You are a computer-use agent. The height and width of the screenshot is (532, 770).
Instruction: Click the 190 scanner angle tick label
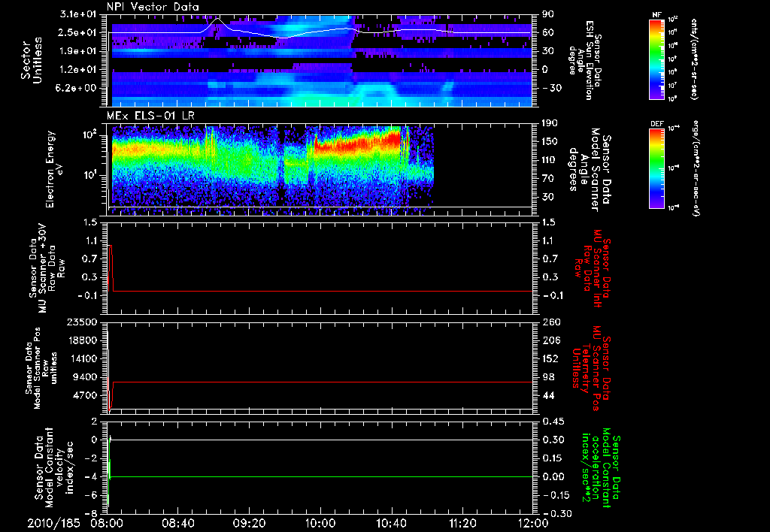click(551, 123)
